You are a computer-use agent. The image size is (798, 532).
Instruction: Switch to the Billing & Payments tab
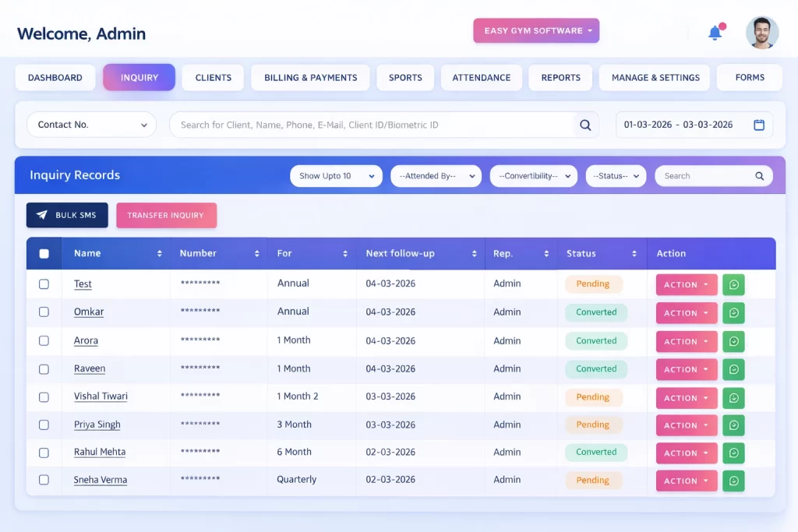(x=309, y=77)
